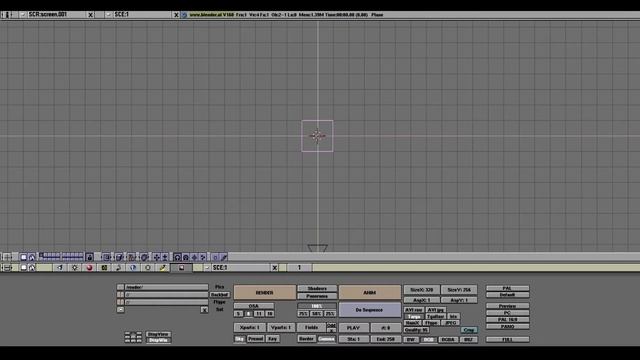Click home icon in buttons window header
The width and height of the screenshot is (640, 360).
[32, 268]
